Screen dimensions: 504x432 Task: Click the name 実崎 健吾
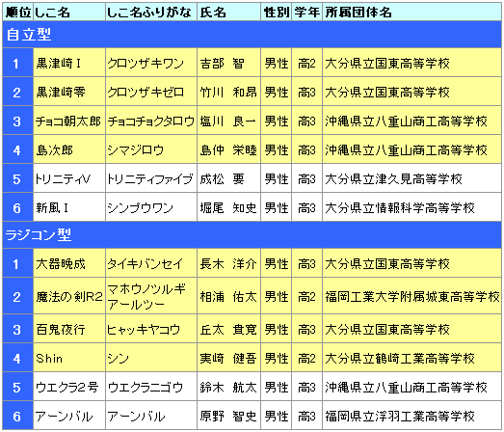coord(228,359)
